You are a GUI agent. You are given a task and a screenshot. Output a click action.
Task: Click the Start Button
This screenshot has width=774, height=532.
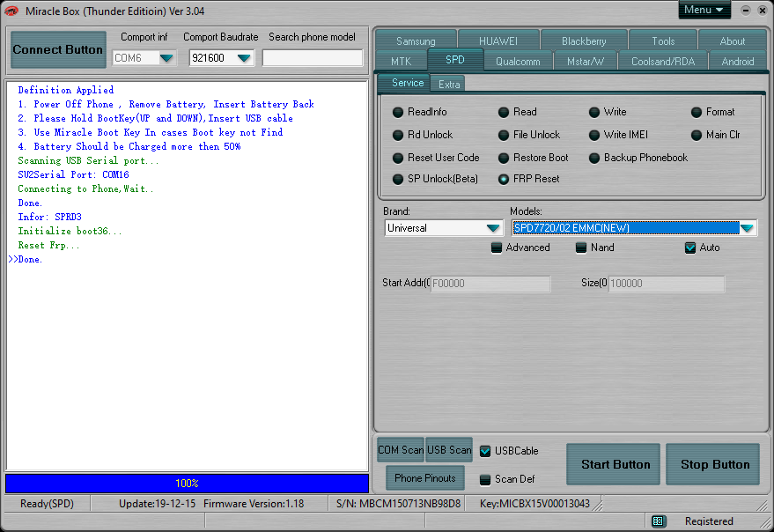(x=613, y=464)
